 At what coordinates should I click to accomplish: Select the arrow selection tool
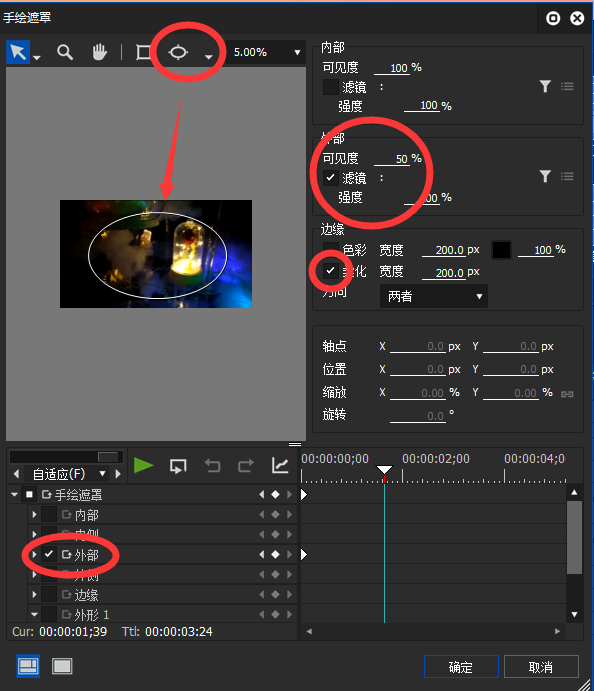click(x=18, y=52)
